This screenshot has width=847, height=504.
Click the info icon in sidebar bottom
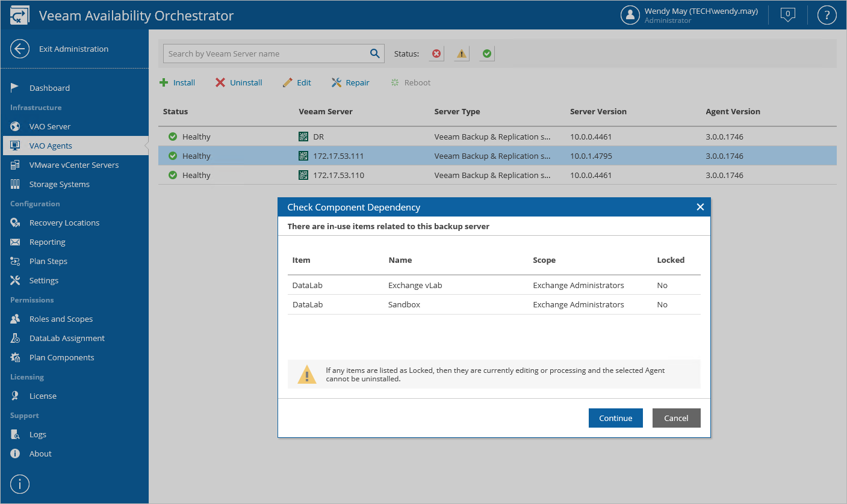pyautogui.click(x=20, y=484)
